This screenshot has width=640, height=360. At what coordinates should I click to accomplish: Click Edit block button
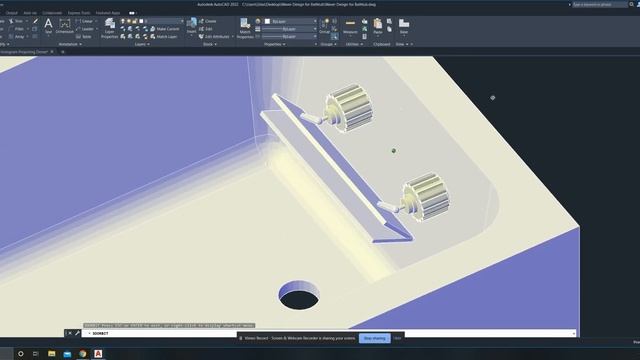click(x=206, y=29)
